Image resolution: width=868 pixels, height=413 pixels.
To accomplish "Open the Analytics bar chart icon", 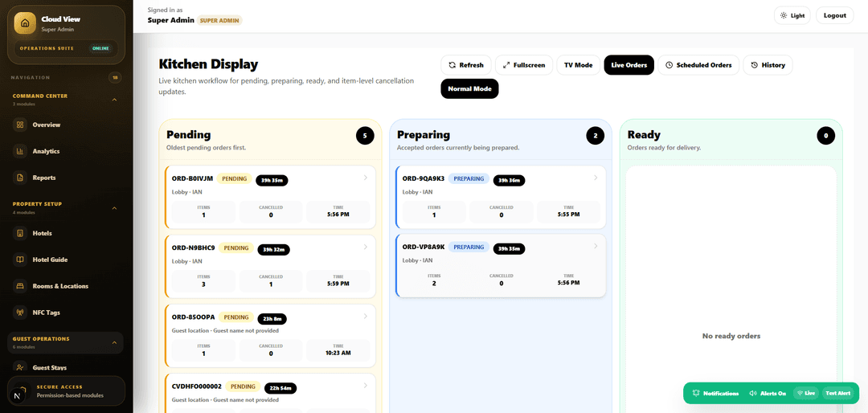I will [x=20, y=151].
